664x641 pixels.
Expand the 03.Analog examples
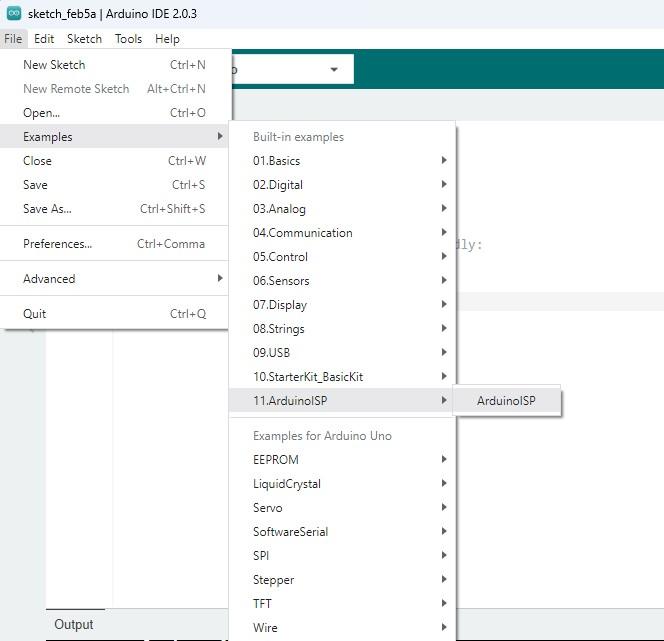click(x=343, y=209)
